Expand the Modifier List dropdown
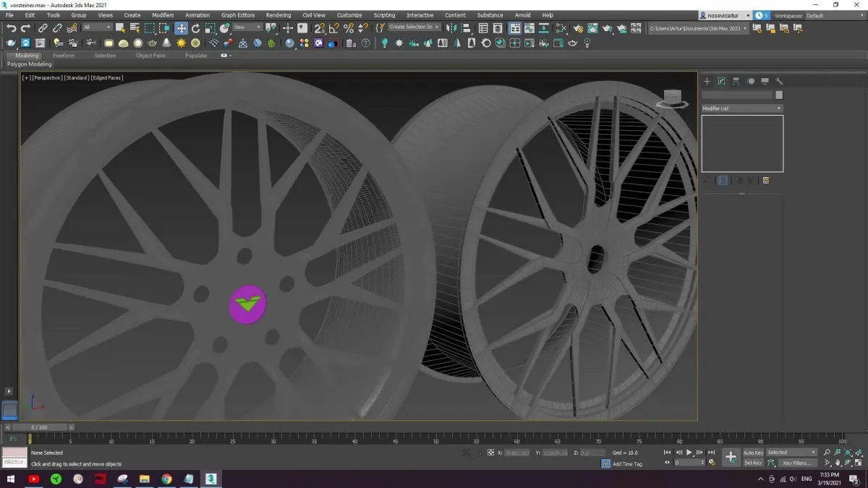Screen dimensions: 868x488 (x=742, y=108)
